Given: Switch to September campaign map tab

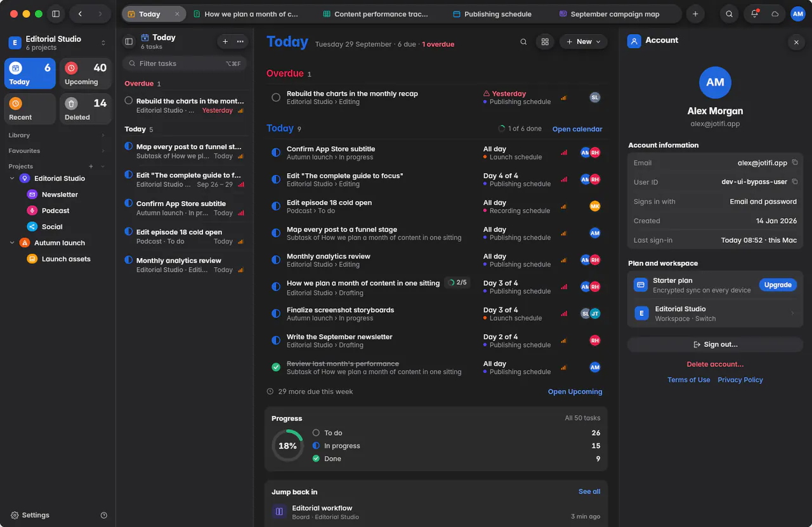Looking at the screenshot, I should tap(610, 14).
